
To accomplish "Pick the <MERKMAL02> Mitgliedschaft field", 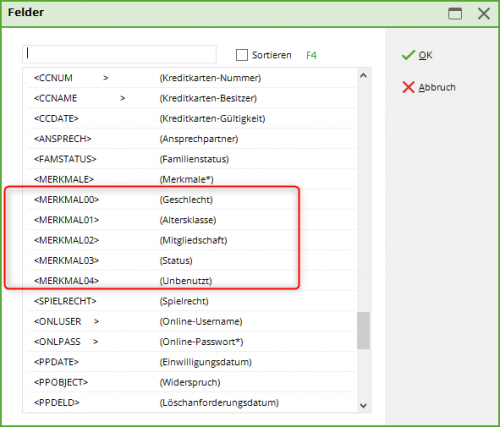I will 192,240.
